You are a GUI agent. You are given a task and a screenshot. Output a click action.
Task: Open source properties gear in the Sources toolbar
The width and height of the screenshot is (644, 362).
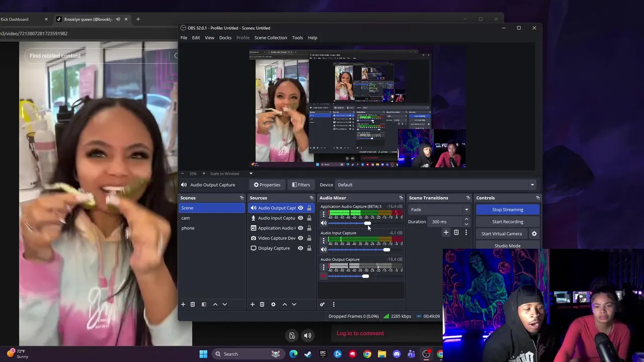pos(273,304)
